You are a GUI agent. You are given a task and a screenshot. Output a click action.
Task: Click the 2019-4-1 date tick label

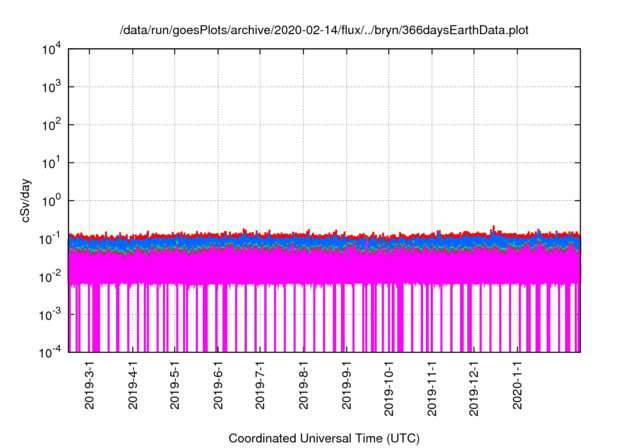(133, 384)
